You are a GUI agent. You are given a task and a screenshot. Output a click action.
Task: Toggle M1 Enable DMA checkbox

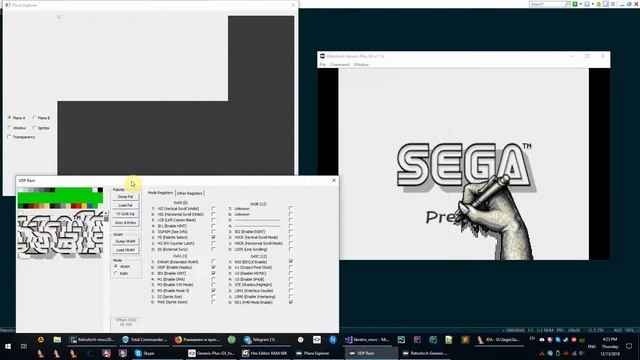[213, 279]
